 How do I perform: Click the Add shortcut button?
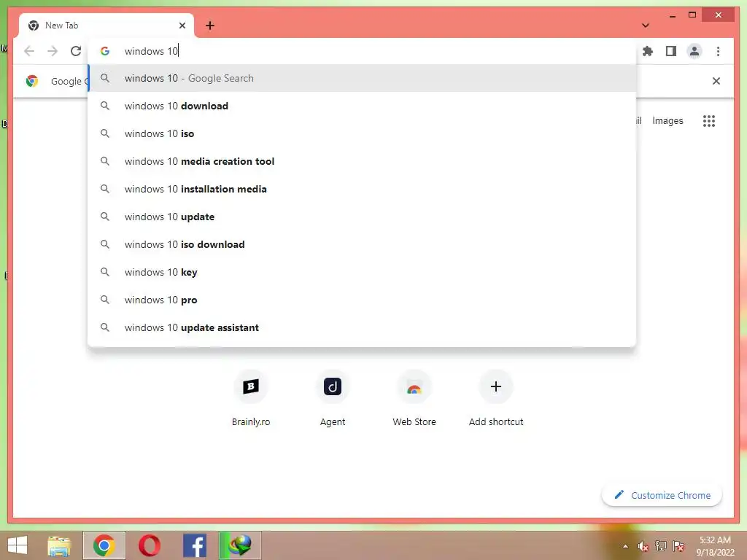point(496,398)
